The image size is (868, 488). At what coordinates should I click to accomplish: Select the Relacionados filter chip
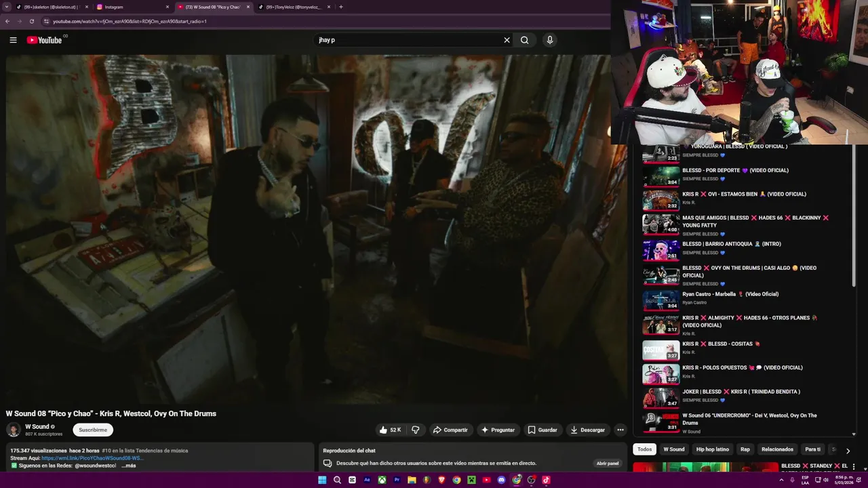pos(777,449)
